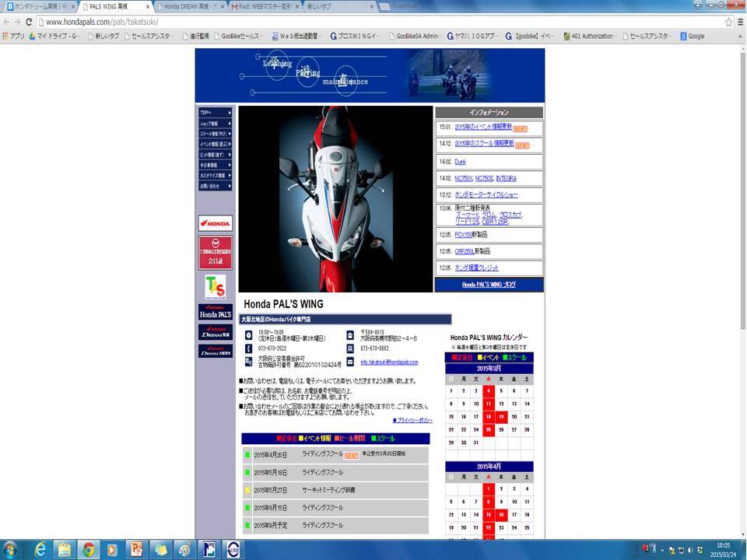Click the license icon beside 大阪府公安委員会許可
This screenshot has height=560, width=747.
click(248, 362)
